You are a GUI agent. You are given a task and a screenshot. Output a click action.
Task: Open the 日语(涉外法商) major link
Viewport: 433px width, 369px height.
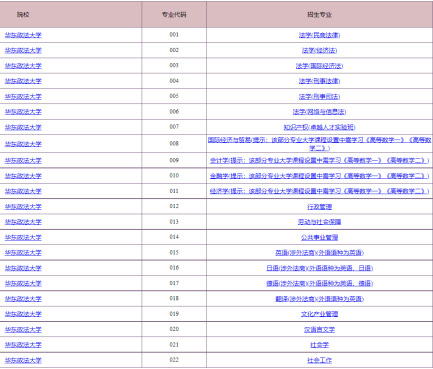click(319, 268)
